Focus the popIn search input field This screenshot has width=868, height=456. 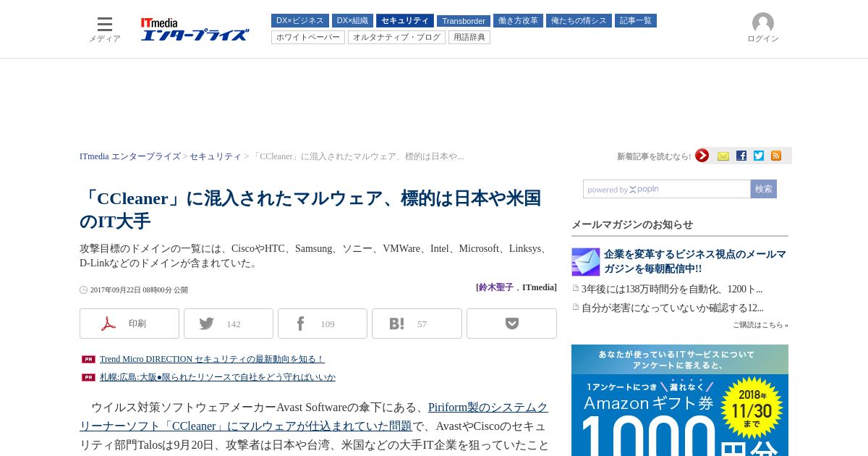tap(667, 189)
